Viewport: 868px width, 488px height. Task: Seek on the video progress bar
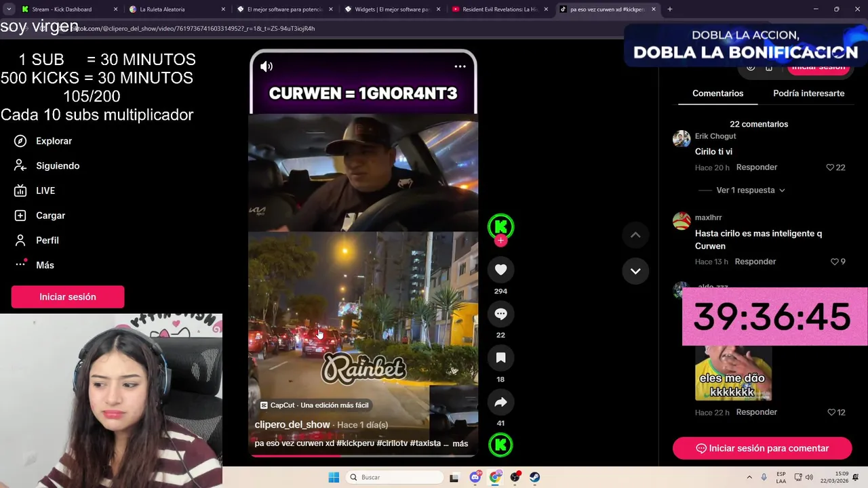pos(363,455)
